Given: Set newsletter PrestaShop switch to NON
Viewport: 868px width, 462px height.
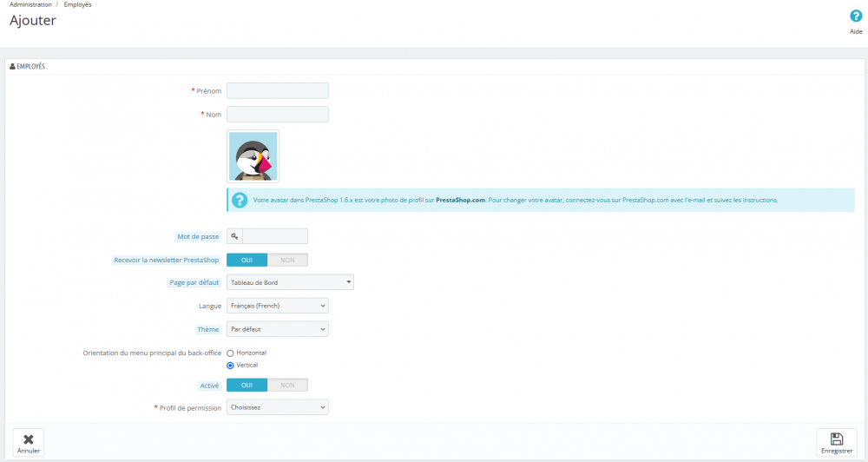Looking at the screenshot, I should 287,261.
